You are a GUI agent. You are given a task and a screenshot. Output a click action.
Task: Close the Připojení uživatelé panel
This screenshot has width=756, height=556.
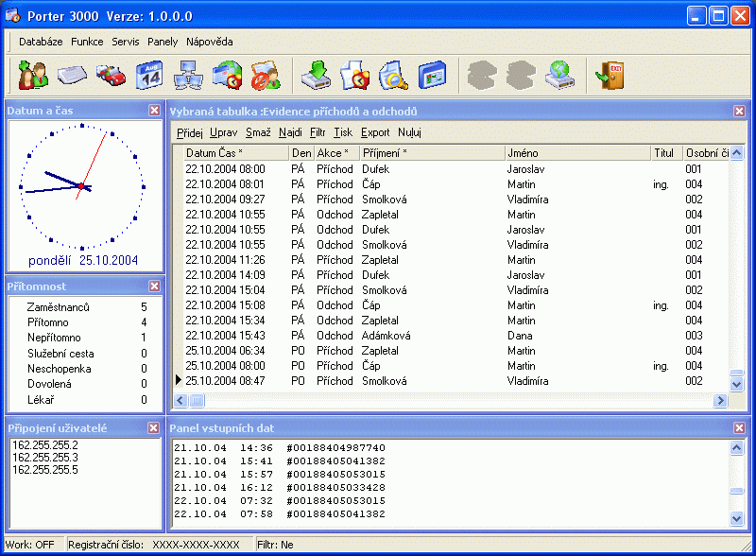pos(153,428)
